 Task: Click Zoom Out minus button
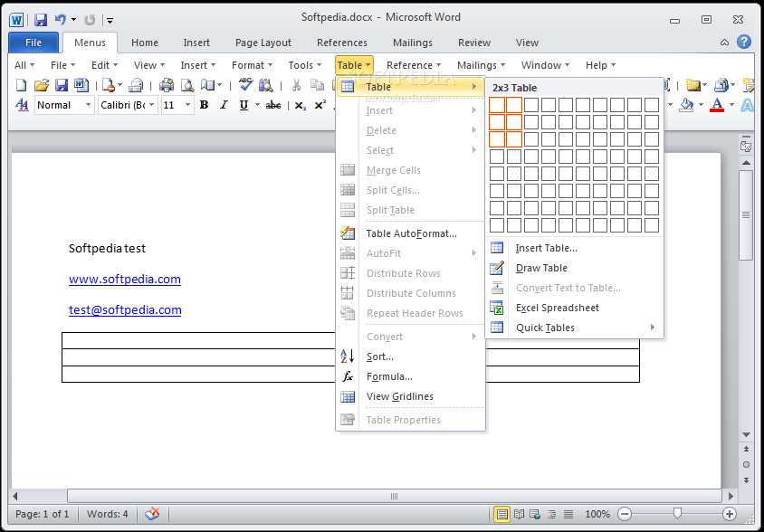625,514
